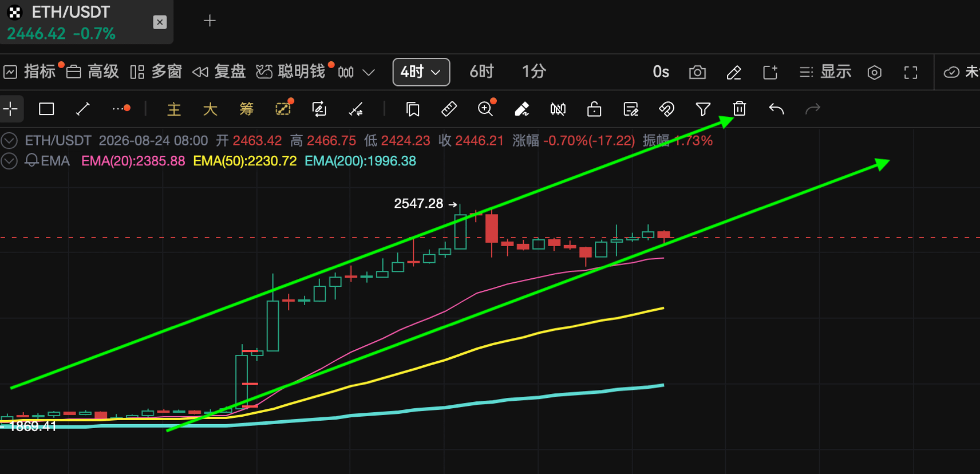The width and height of the screenshot is (980, 474).
Task: Switch to the 6时 timeframe
Action: pos(481,72)
